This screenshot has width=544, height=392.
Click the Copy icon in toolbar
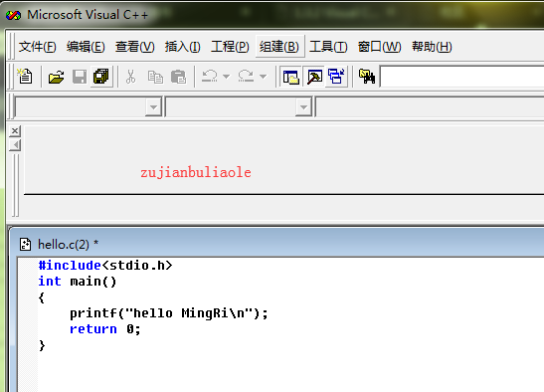point(155,77)
